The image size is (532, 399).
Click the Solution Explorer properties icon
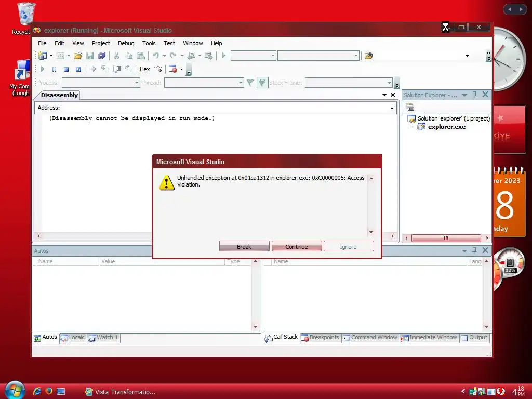pos(410,107)
